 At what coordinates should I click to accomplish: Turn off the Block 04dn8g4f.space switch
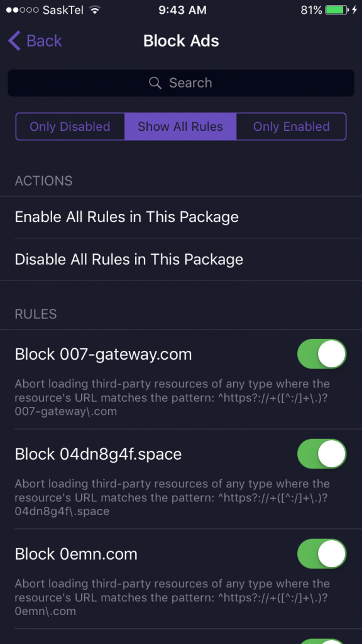tap(321, 453)
